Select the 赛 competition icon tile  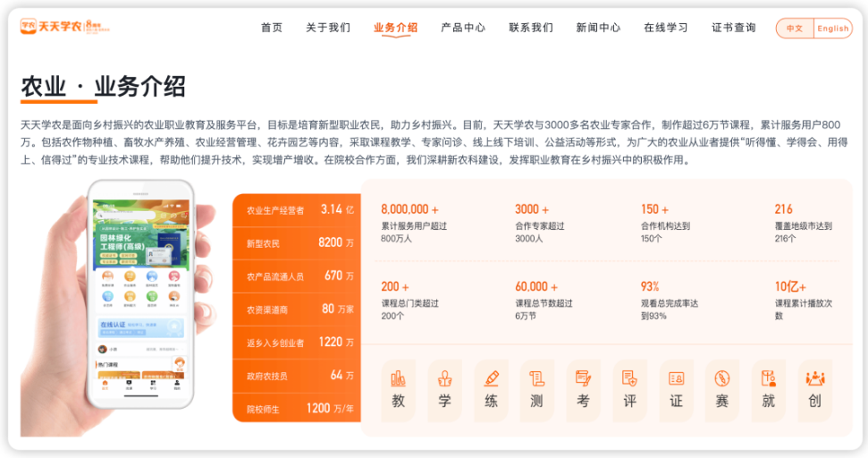click(722, 390)
